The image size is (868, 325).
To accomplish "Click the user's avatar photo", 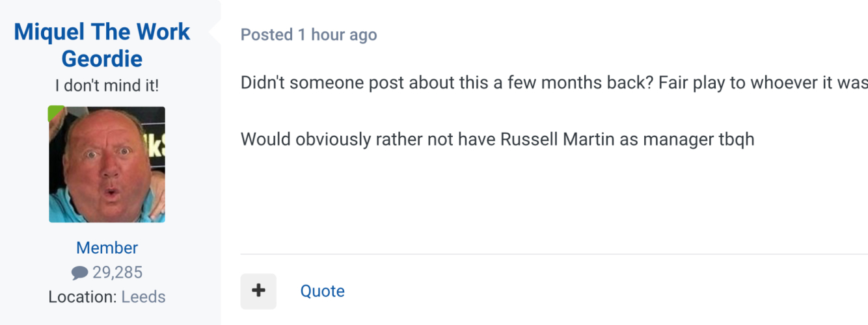I will click(107, 164).
